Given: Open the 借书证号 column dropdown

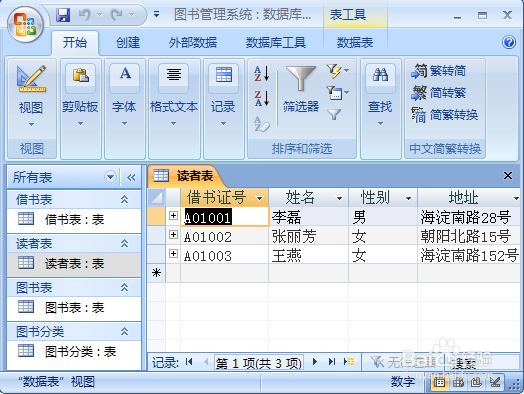Looking at the screenshot, I should [259, 198].
